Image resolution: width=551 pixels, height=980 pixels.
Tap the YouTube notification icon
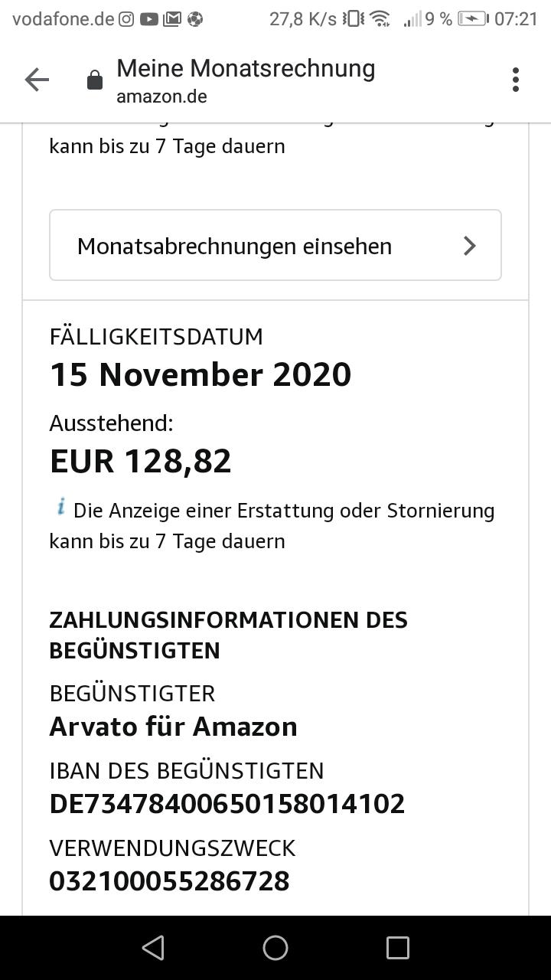tap(149, 19)
